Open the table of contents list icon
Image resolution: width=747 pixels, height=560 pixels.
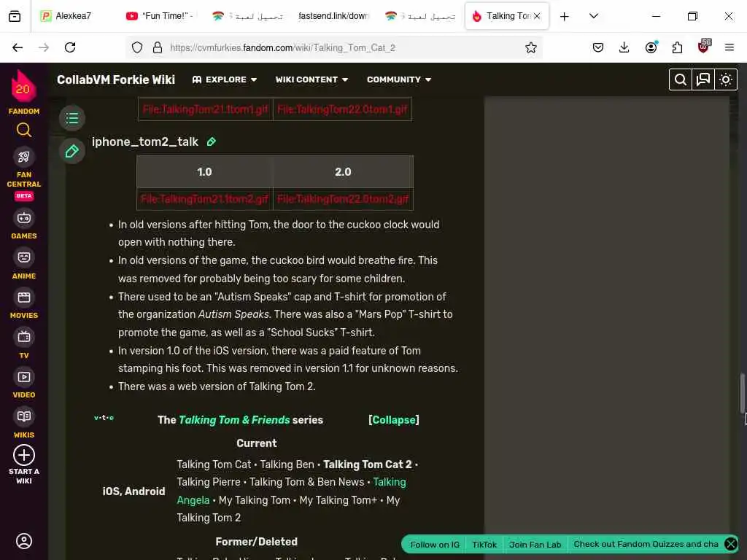72,118
